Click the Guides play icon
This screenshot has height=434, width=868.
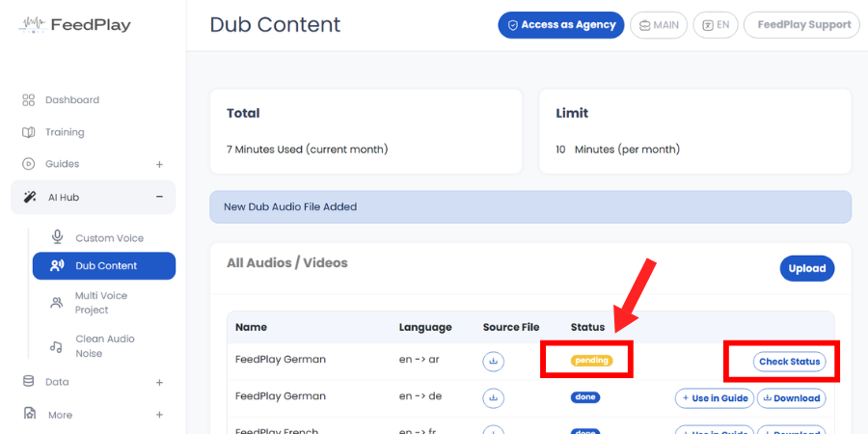coord(28,164)
